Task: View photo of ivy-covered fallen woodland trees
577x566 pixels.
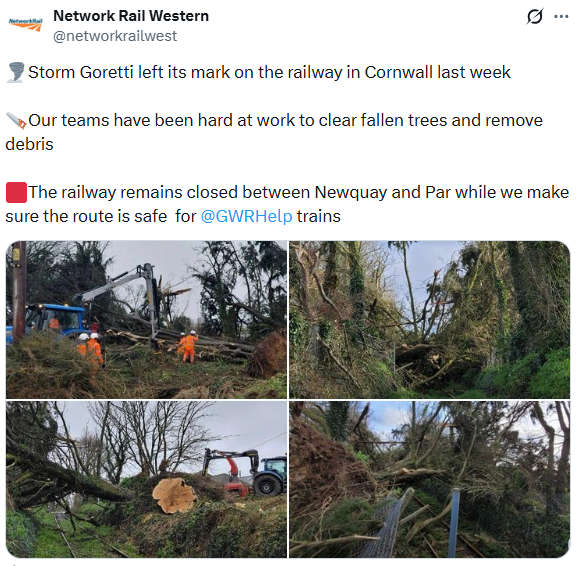Action: click(429, 319)
